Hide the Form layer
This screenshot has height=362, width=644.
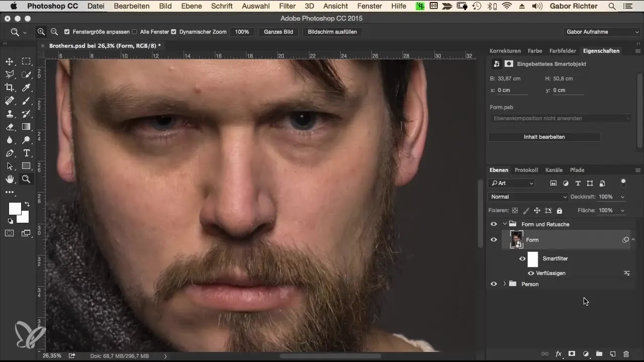coord(494,240)
